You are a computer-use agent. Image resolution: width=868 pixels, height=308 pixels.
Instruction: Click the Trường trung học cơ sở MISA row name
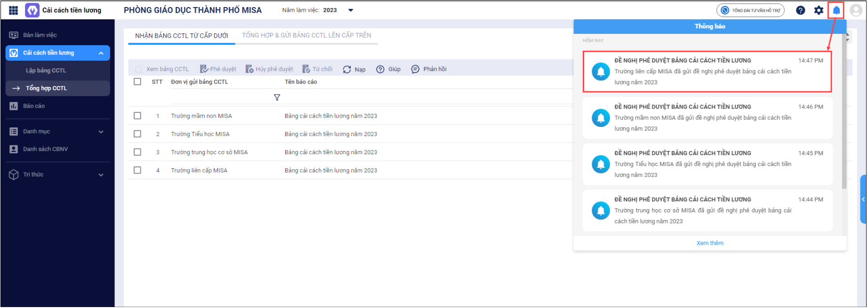tap(209, 152)
